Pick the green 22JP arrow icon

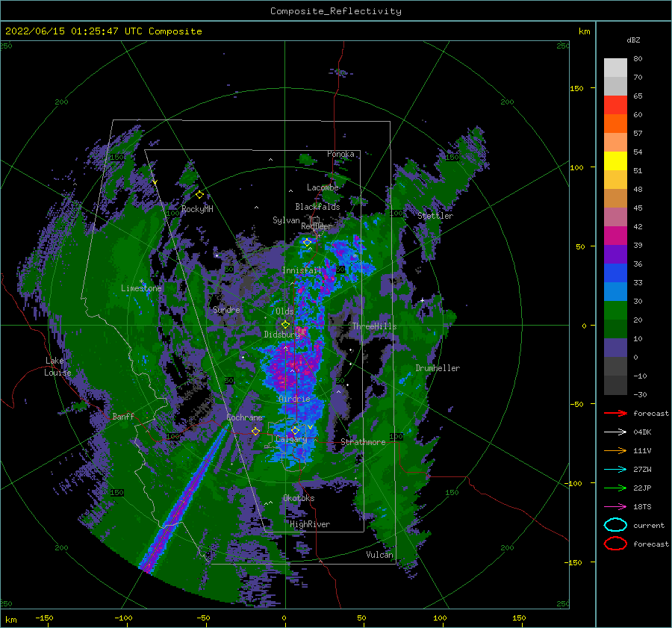point(615,488)
